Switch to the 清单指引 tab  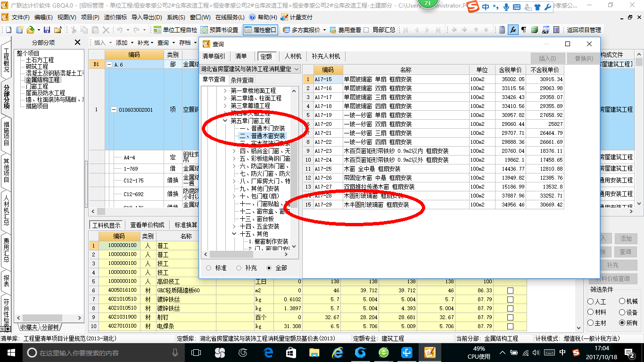214,56
